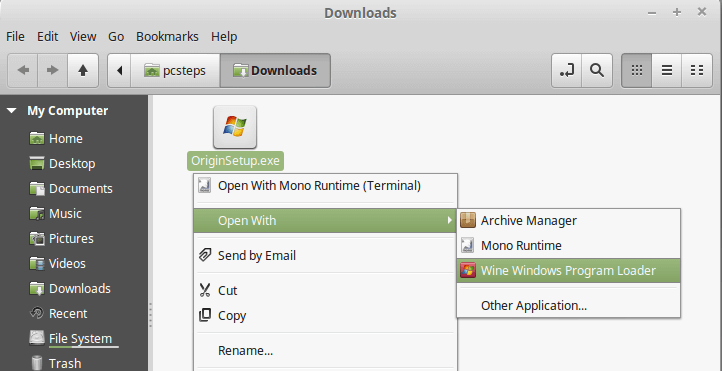Select Rename... from the context menu
This screenshot has width=722, height=371.
click(326, 350)
